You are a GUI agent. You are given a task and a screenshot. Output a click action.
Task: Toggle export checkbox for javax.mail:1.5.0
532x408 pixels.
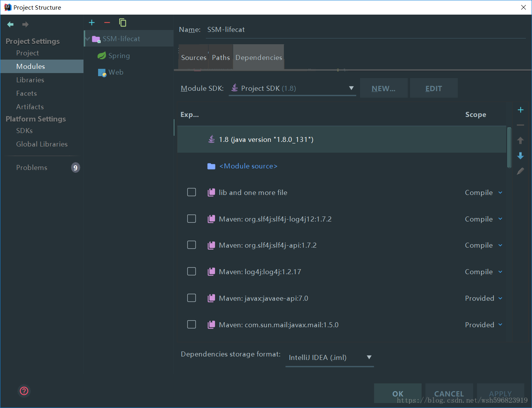tap(192, 325)
